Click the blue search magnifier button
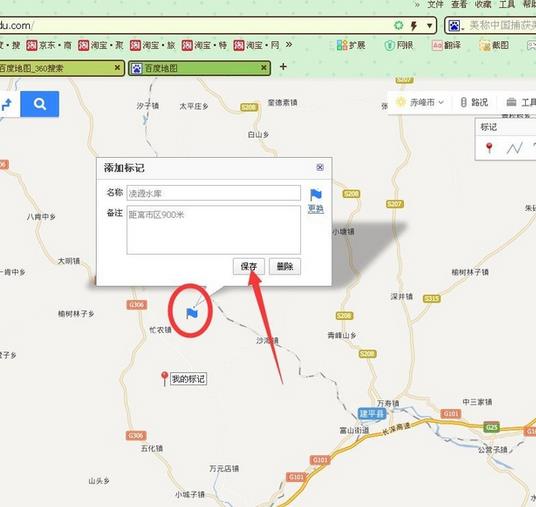Image resolution: width=536 pixels, height=507 pixels. point(40,104)
